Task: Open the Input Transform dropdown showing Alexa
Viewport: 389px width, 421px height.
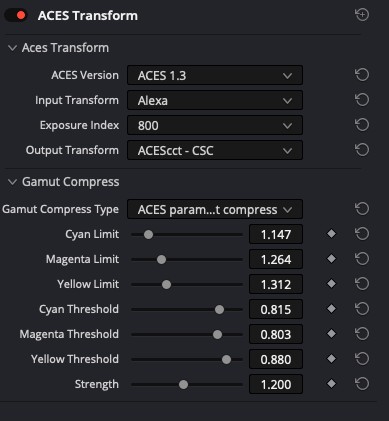Action: click(215, 100)
